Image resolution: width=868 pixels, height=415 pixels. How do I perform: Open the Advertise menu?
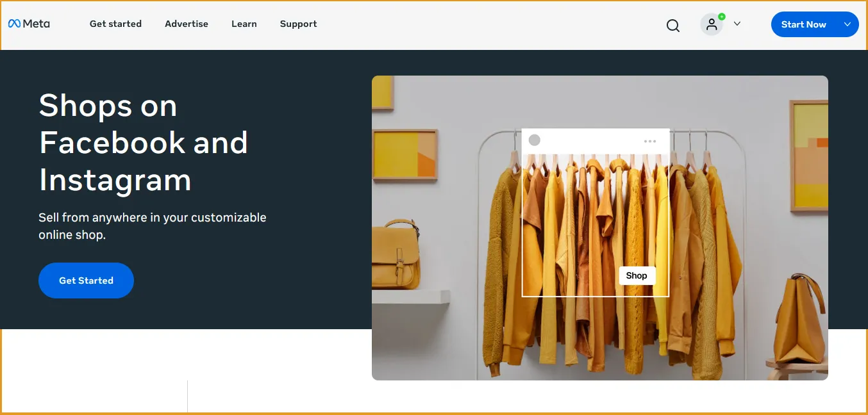click(187, 24)
